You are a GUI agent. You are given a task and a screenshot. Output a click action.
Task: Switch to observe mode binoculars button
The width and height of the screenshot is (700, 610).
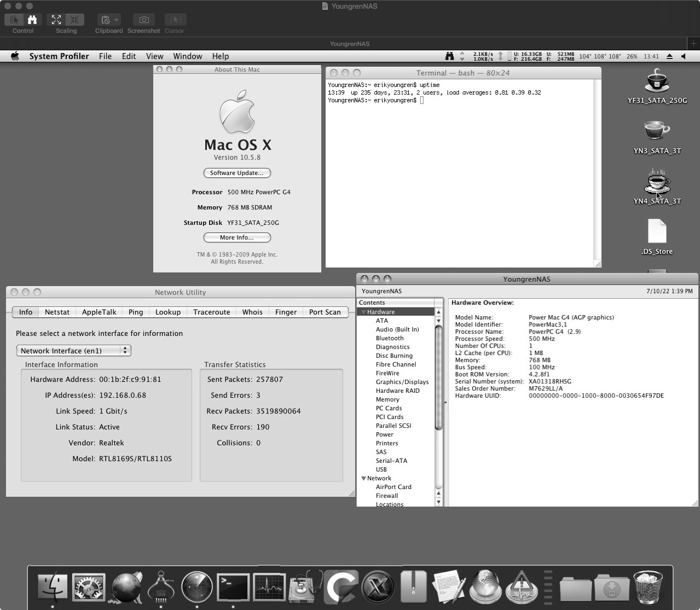[32, 20]
